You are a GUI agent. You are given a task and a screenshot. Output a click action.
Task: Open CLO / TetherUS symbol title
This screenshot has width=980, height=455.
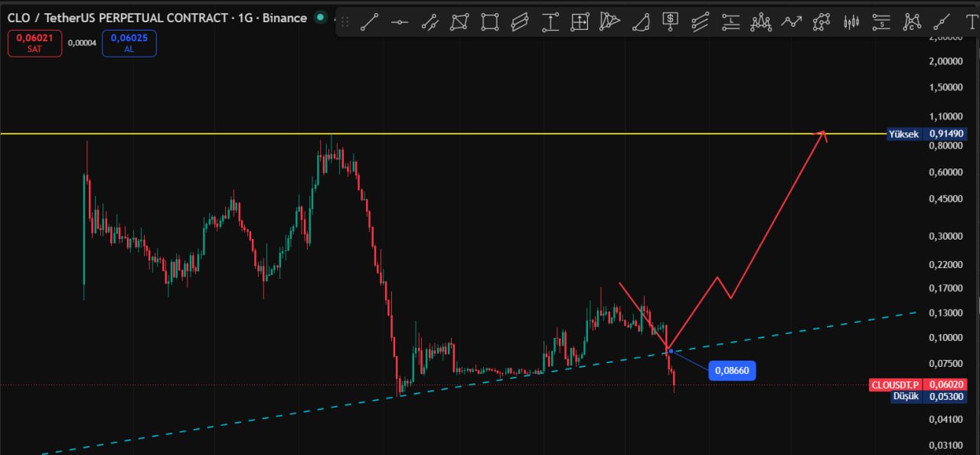157,18
